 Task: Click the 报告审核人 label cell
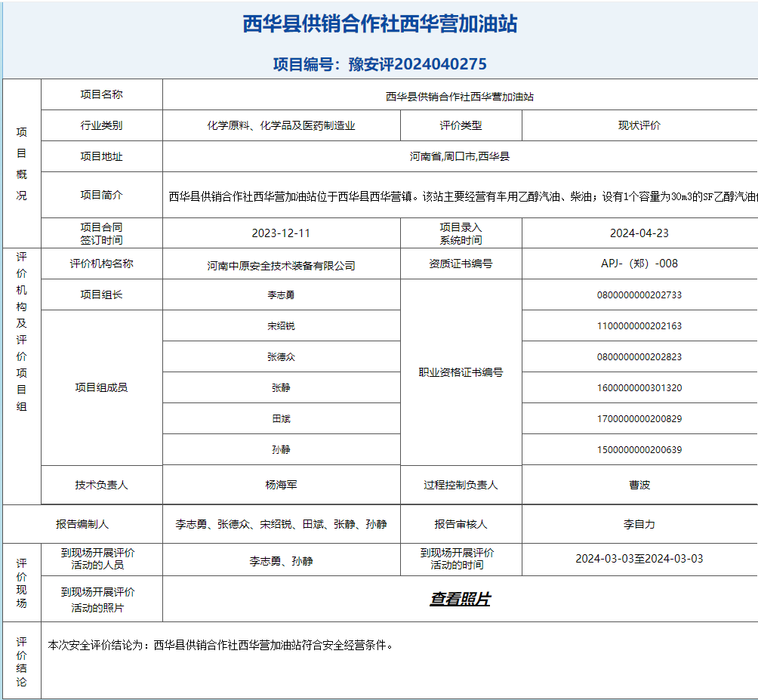pos(461,524)
